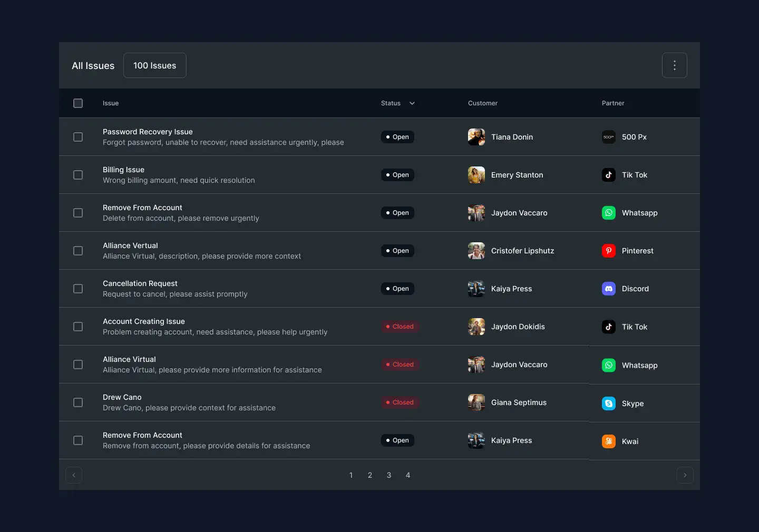Click the Pinterest partner icon

tap(609, 251)
